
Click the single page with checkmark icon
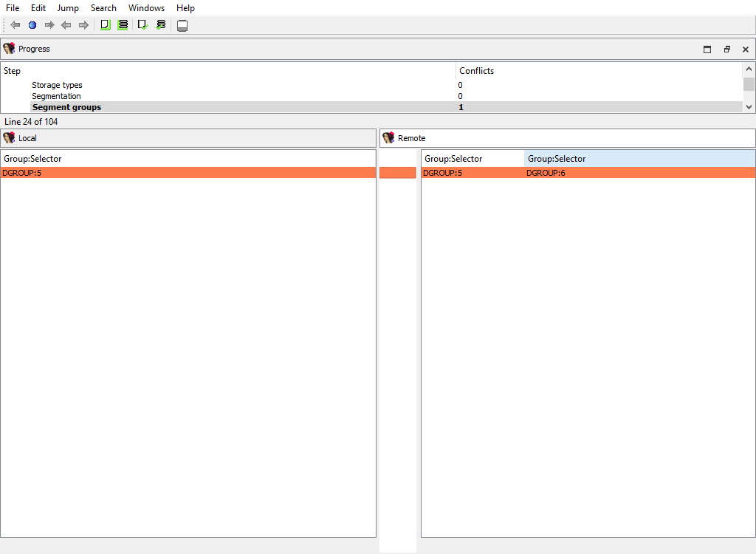[x=142, y=25]
